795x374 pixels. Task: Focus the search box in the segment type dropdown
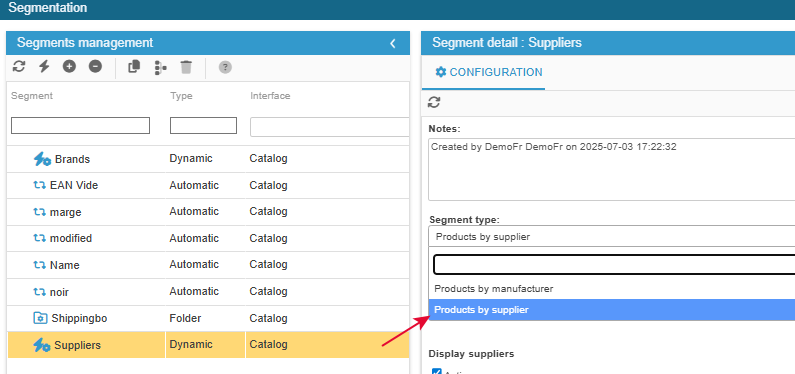click(x=613, y=265)
